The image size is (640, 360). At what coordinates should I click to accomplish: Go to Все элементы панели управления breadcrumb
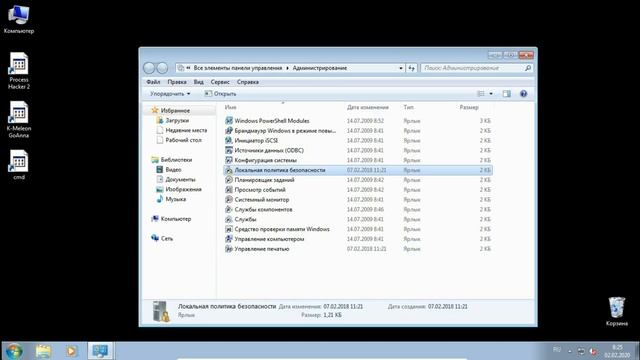point(238,68)
